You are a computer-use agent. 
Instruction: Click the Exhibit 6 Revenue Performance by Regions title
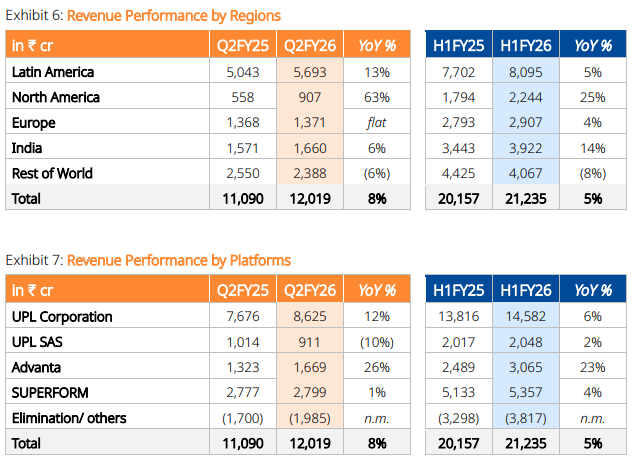(143, 16)
